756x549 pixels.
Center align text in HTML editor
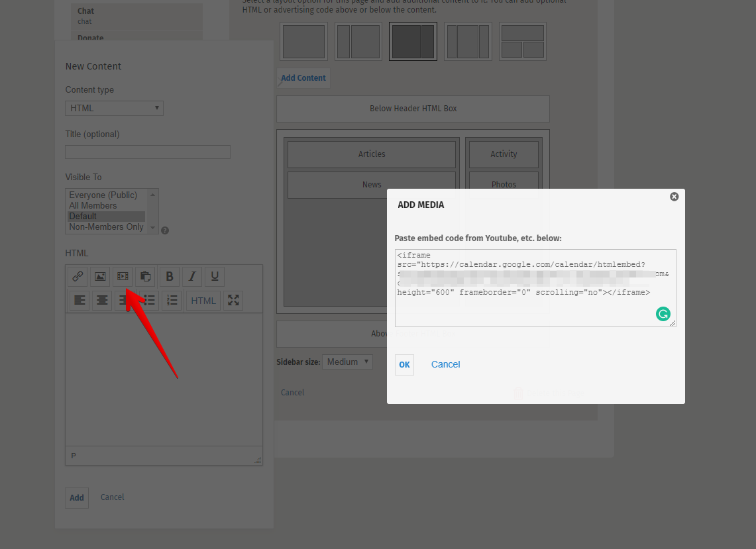click(x=102, y=300)
